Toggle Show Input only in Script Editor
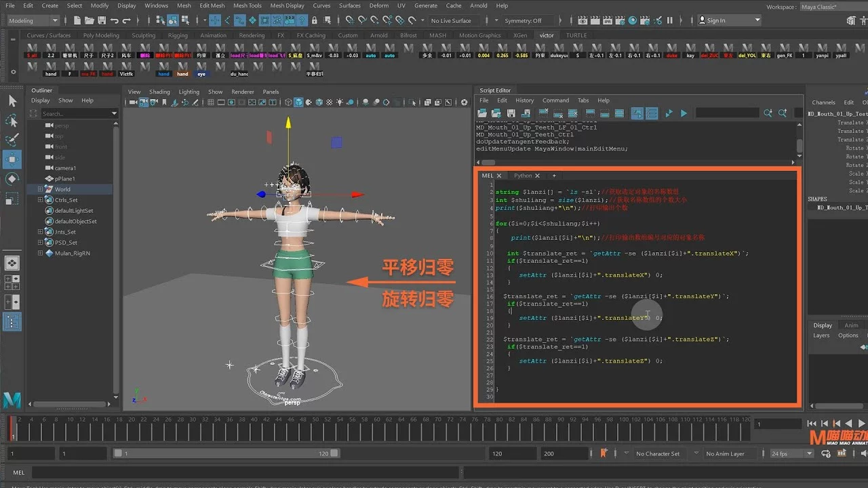868x488 pixels. pyautogui.click(x=605, y=113)
